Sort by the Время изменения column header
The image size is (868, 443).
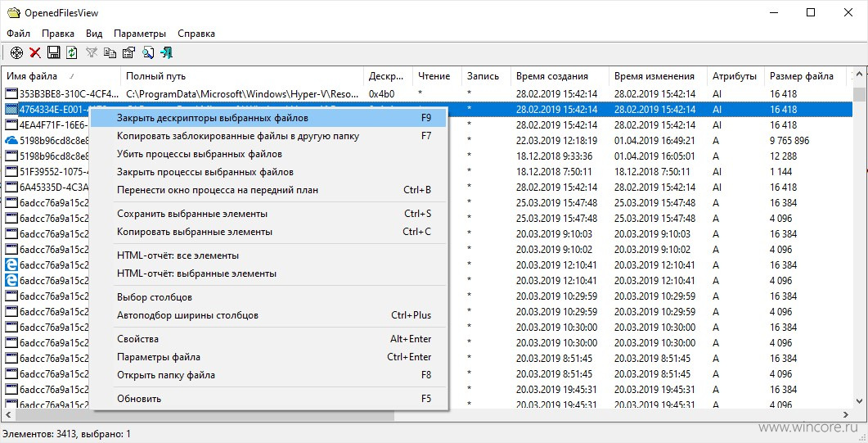point(659,76)
